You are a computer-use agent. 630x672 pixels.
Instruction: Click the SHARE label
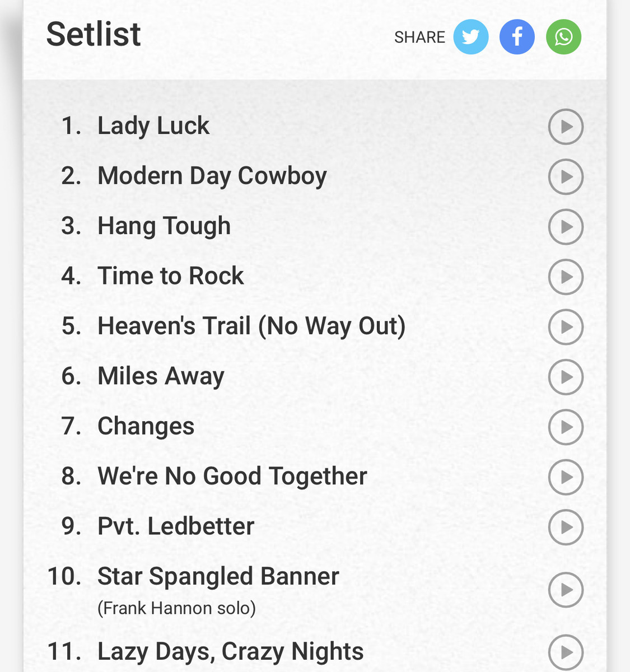click(419, 38)
